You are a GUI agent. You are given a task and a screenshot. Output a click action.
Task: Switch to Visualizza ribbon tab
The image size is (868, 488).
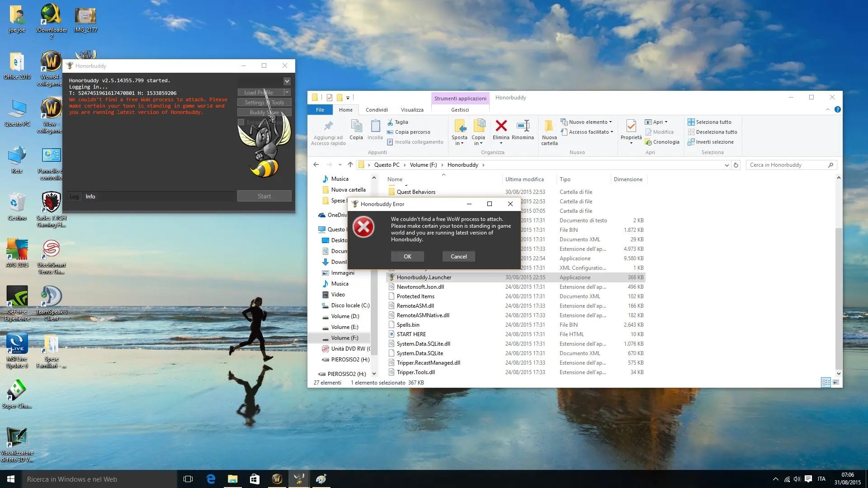tap(412, 110)
